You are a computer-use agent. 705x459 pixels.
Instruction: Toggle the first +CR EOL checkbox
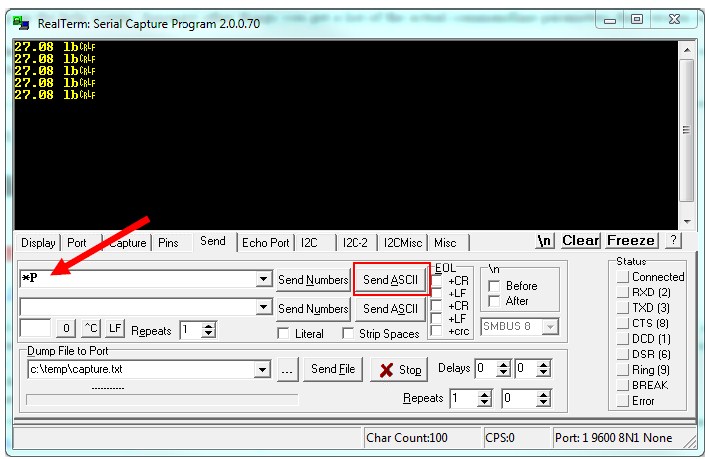point(436,281)
